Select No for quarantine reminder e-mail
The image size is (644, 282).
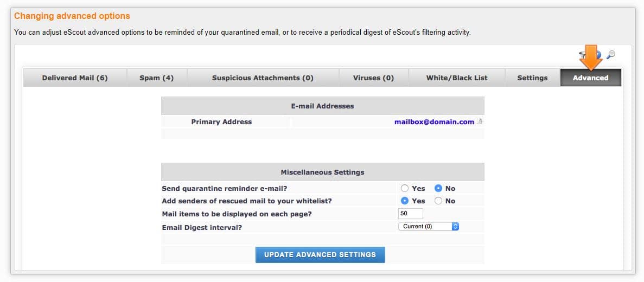[x=438, y=188]
